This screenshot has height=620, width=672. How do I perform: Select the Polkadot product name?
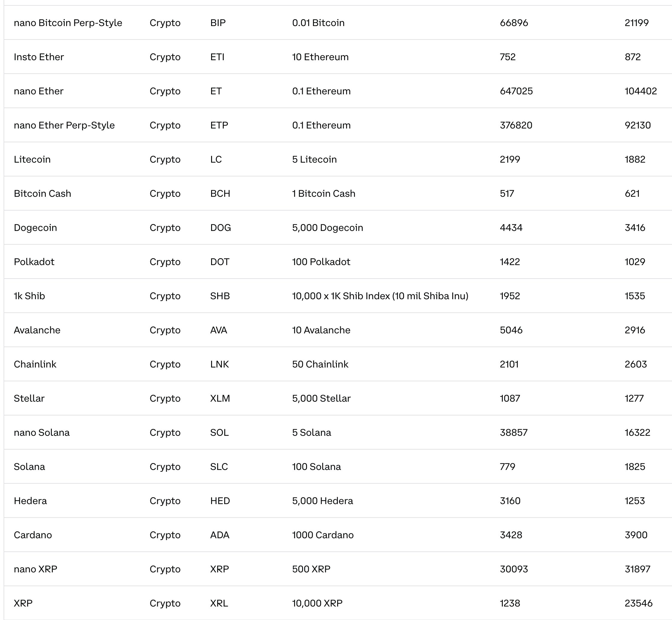pyautogui.click(x=34, y=262)
